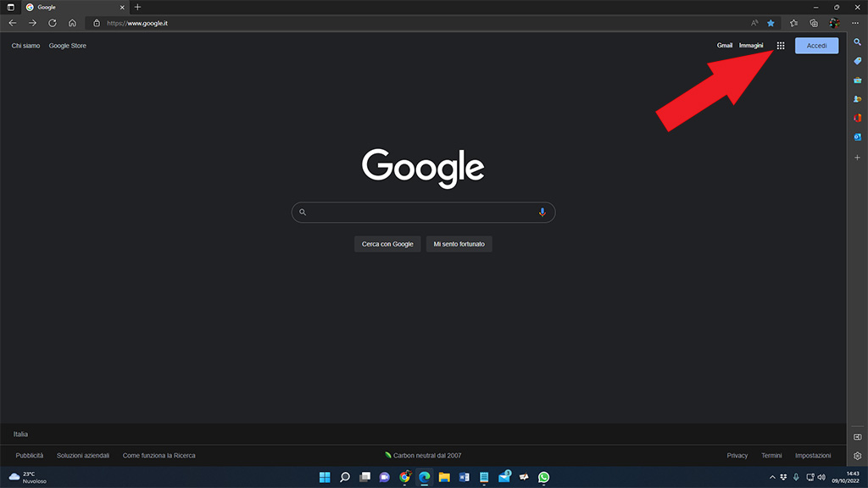Click the address bar URL

pos(137,23)
